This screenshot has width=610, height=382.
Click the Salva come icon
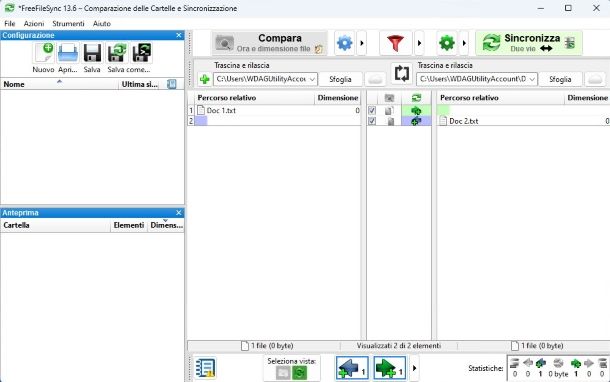[x=117, y=53]
